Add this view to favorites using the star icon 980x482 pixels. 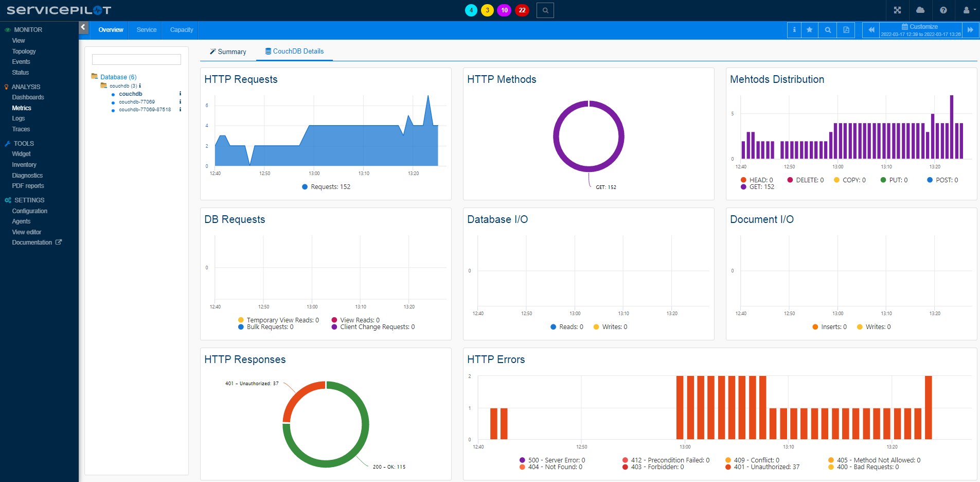[x=809, y=30]
